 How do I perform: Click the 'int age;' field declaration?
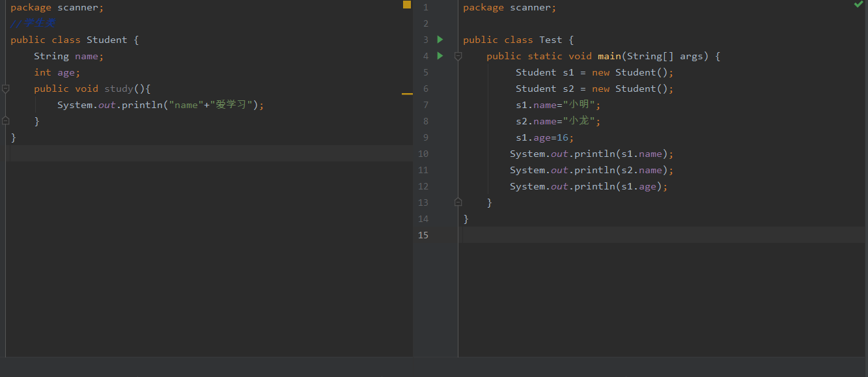[x=57, y=72]
